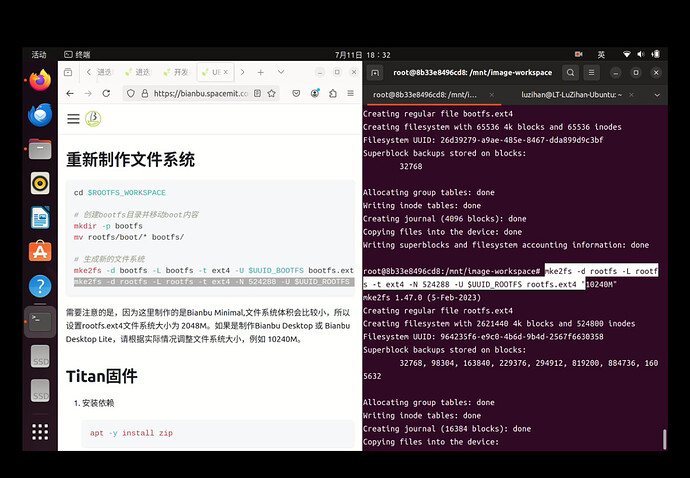Click the mke2fs 1.47.0 (5-Feb-2023) line
This screenshot has width=690, height=478.
click(x=422, y=298)
